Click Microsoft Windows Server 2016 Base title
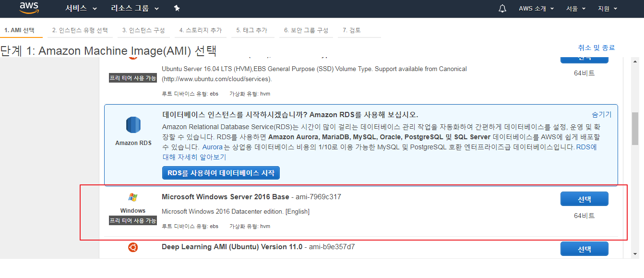644x278 pixels. tap(226, 197)
